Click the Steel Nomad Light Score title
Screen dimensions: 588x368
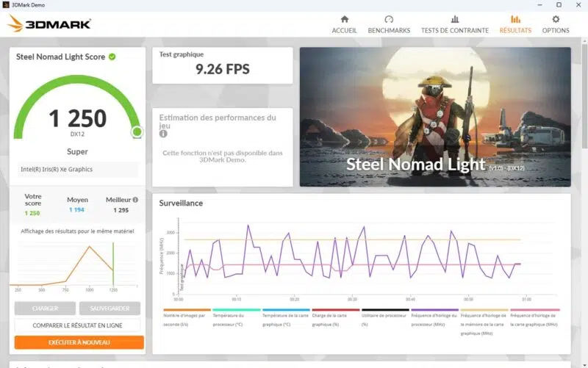pos(60,57)
